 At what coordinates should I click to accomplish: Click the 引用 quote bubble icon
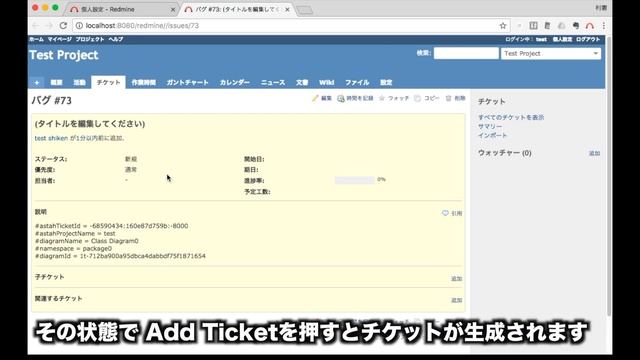[x=445, y=213]
